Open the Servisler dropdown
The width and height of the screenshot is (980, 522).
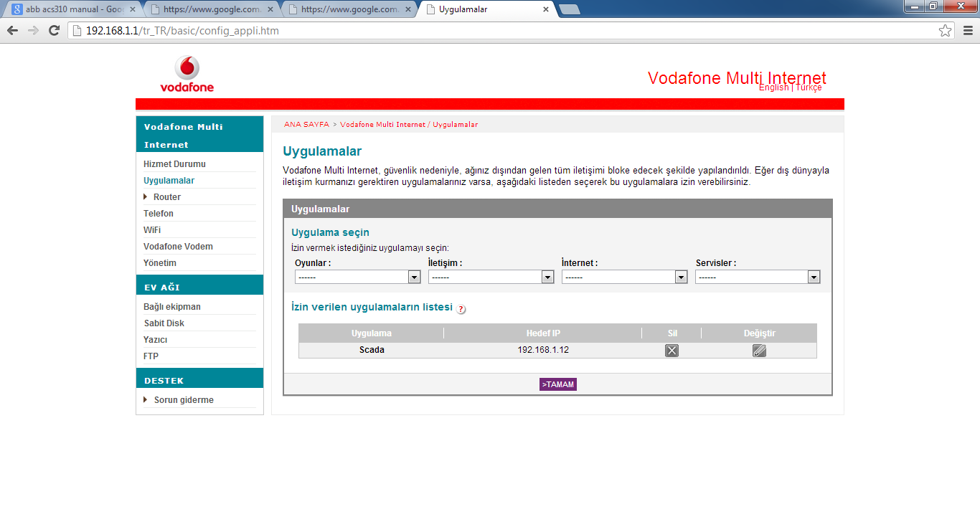pyautogui.click(x=758, y=277)
